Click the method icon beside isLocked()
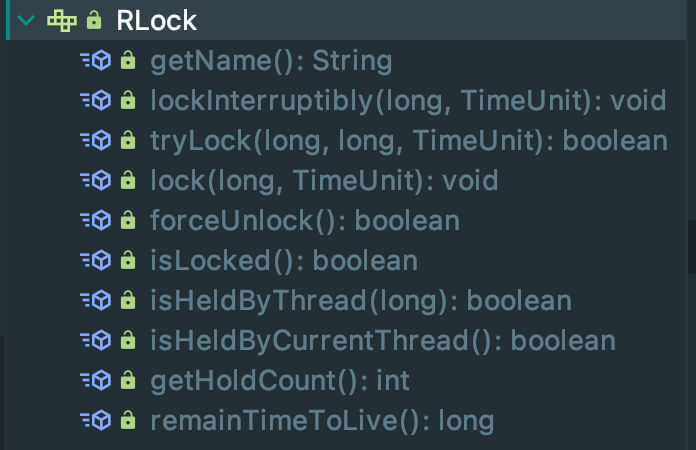 (x=96, y=261)
